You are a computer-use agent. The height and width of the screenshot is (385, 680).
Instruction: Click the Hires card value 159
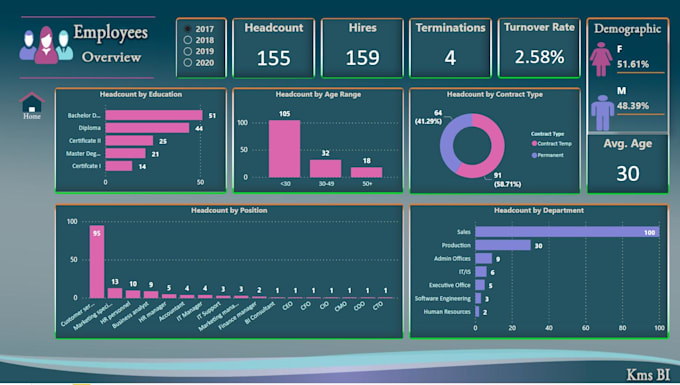click(363, 58)
